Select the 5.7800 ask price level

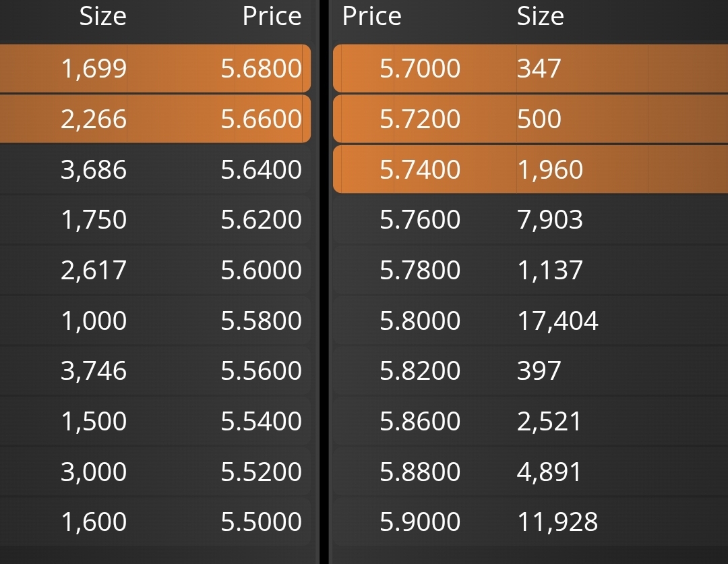tap(530, 270)
